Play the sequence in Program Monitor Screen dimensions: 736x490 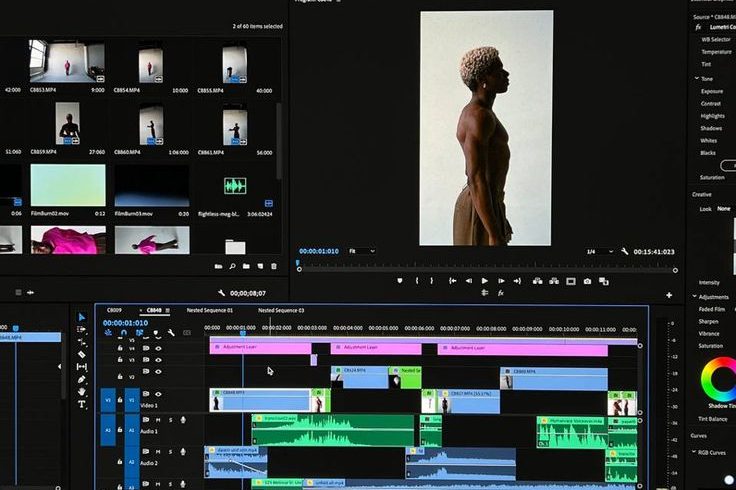484,281
